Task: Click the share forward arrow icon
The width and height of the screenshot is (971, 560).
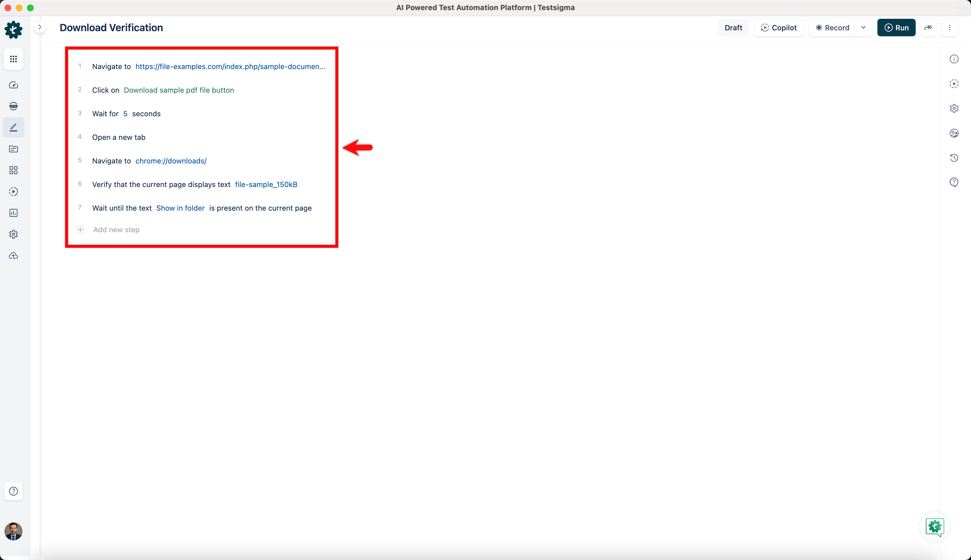Action: (928, 28)
